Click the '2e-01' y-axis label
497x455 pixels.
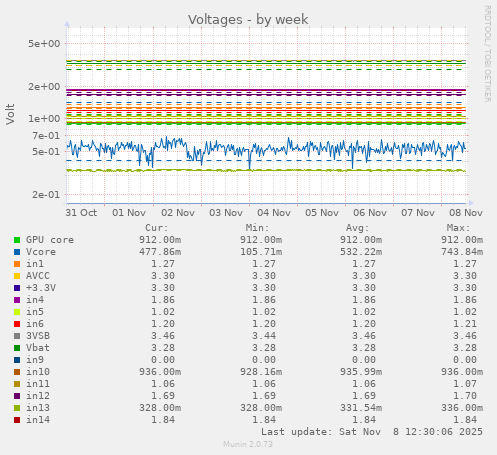click(46, 195)
